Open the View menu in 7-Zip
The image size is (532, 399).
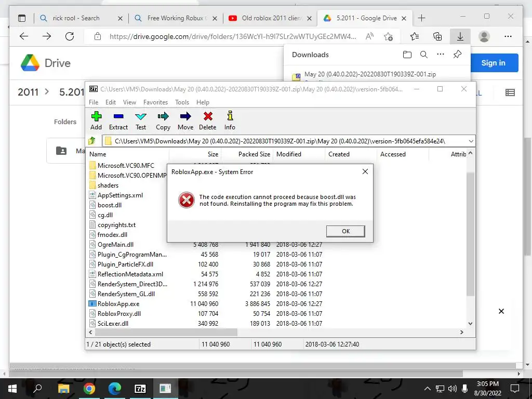click(129, 102)
